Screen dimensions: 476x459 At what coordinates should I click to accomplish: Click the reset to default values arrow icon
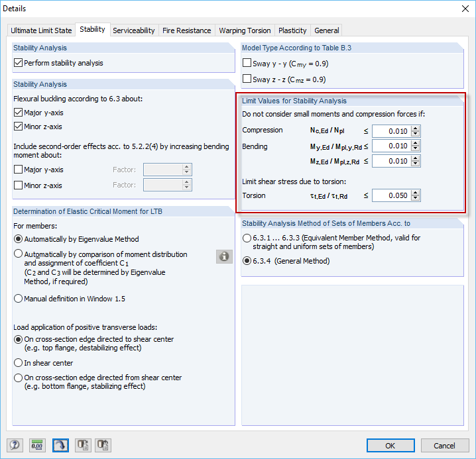(60, 445)
